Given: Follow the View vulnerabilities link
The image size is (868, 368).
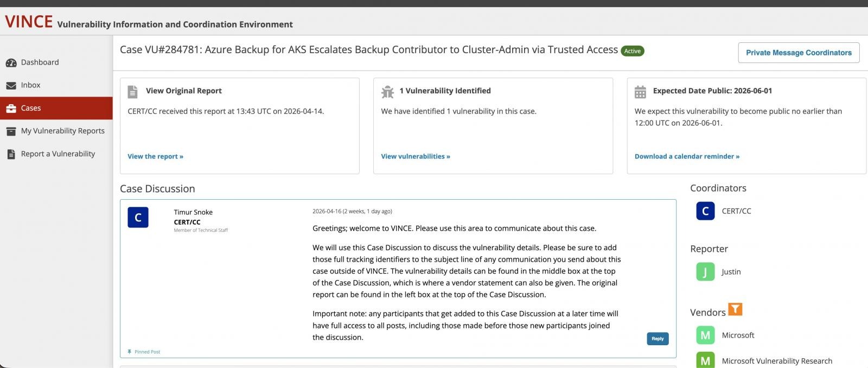Looking at the screenshot, I should pyautogui.click(x=416, y=156).
